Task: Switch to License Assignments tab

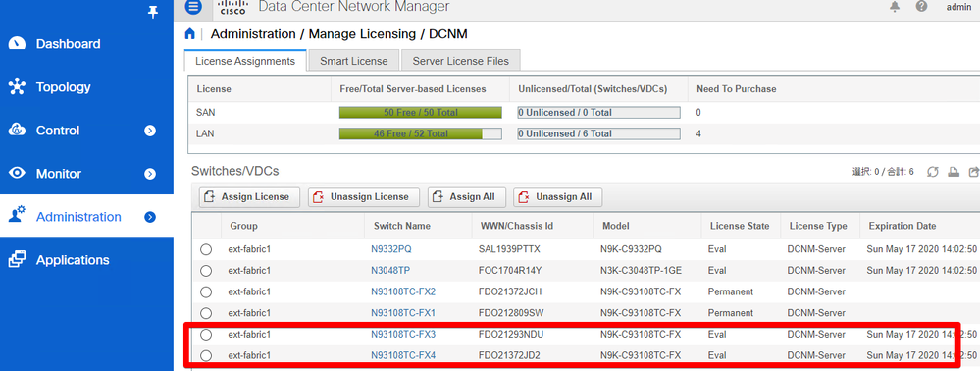Action: (245, 61)
